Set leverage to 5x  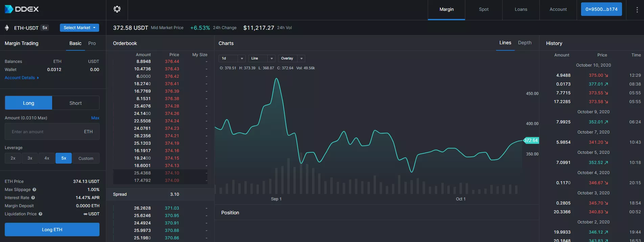64,158
